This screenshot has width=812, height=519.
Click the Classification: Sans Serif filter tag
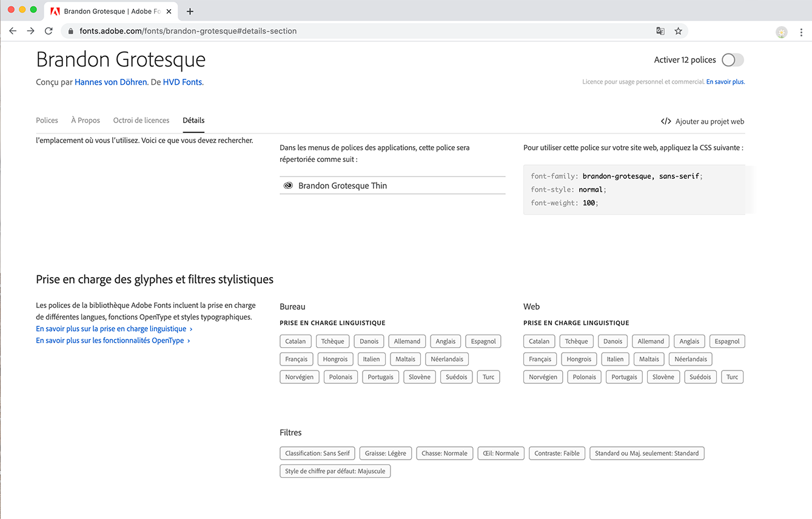click(317, 453)
